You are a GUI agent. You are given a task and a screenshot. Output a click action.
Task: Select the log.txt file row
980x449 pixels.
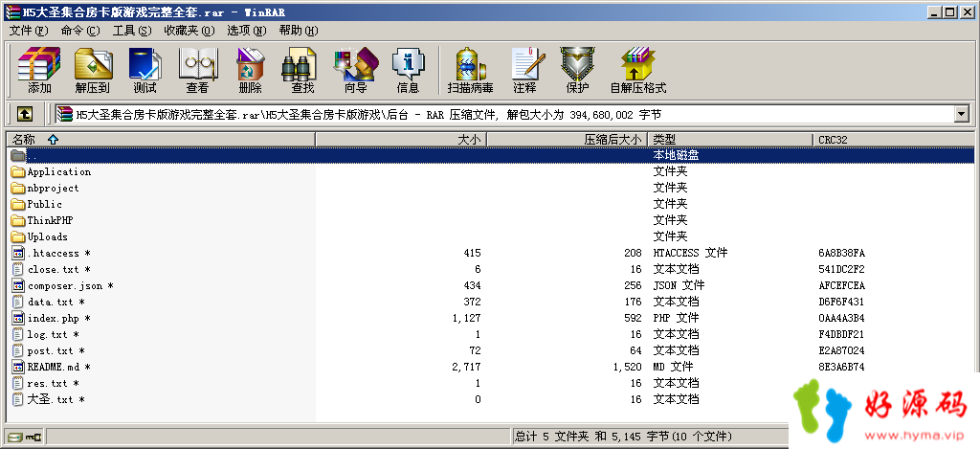tap(491, 334)
